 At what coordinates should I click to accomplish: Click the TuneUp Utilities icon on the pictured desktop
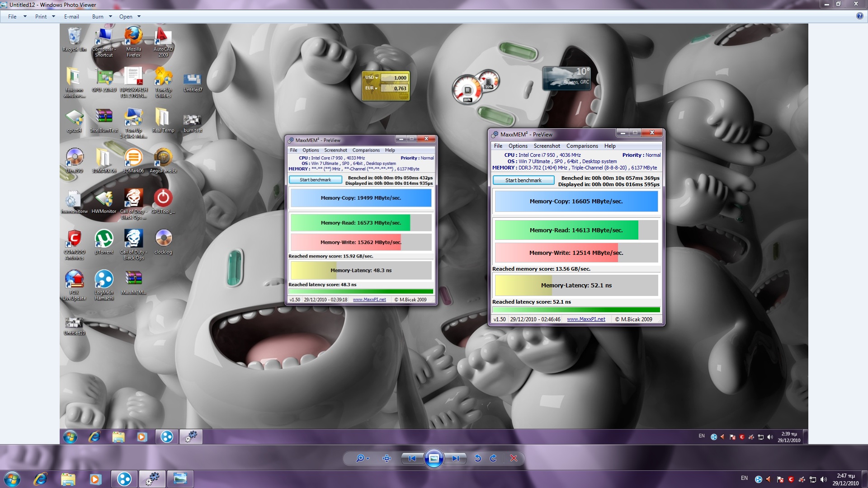(163, 82)
